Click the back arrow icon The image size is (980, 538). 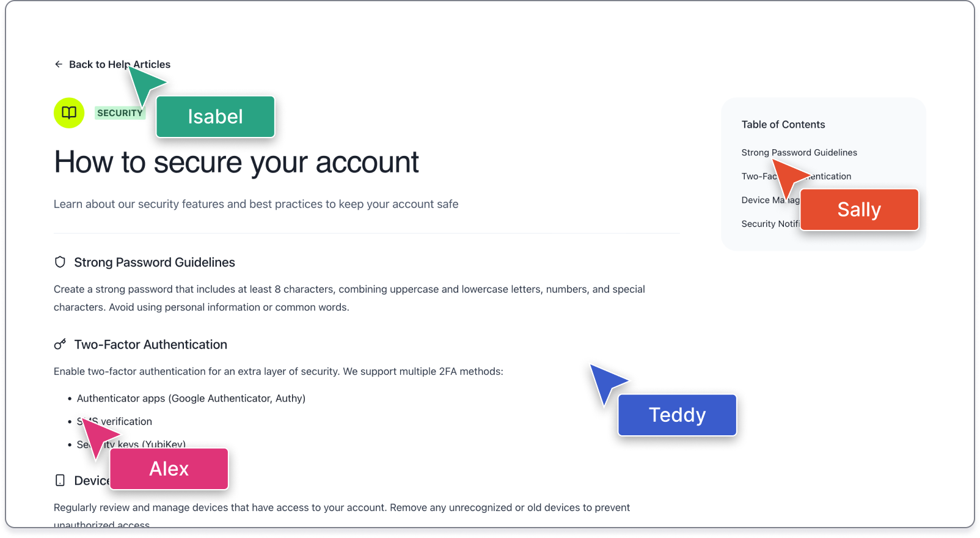(x=59, y=64)
